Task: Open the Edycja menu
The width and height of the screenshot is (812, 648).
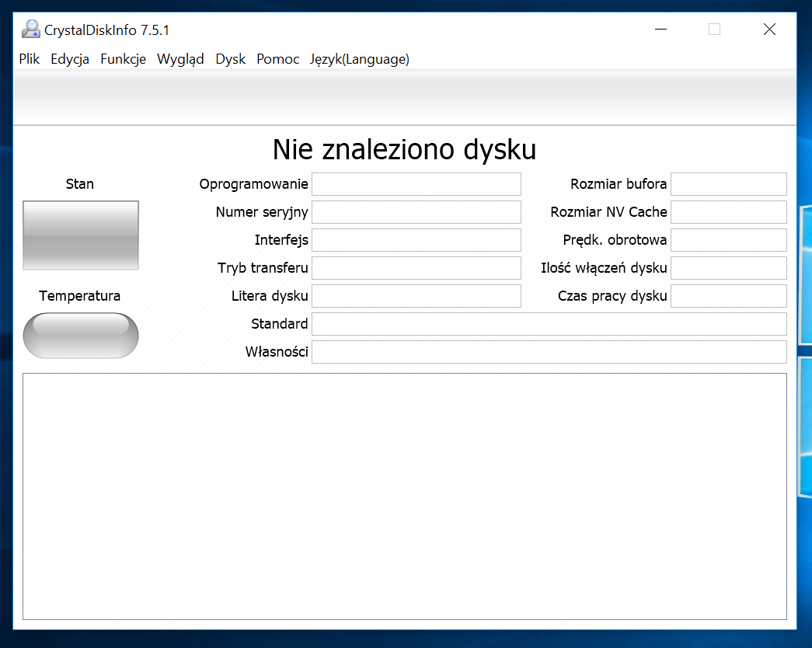Action: click(69, 59)
